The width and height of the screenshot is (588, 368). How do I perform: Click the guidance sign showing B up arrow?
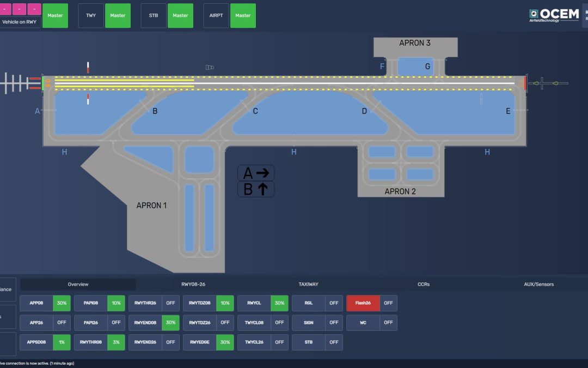tap(256, 189)
